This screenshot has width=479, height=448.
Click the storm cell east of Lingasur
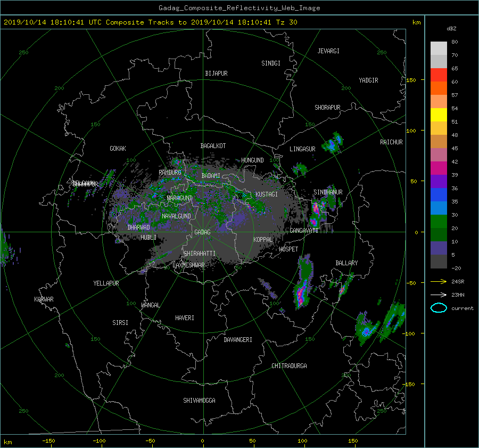coord(332,144)
